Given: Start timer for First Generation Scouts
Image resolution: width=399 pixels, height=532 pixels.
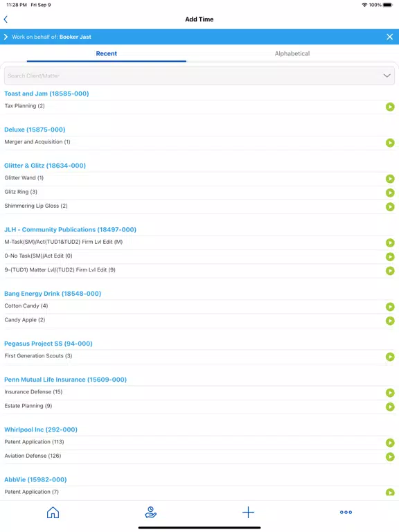Looking at the screenshot, I should pyautogui.click(x=390, y=357).
